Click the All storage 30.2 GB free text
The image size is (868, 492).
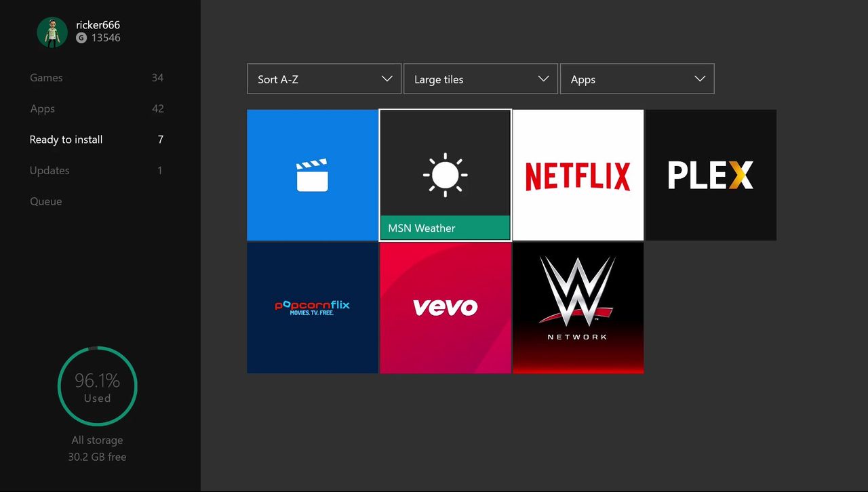click(97, 449)
